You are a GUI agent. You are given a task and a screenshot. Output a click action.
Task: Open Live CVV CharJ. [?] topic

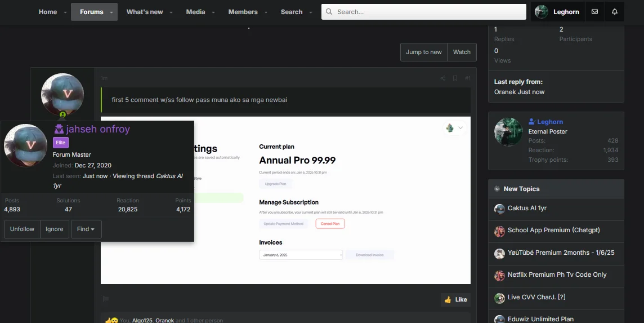pos(536,297)
